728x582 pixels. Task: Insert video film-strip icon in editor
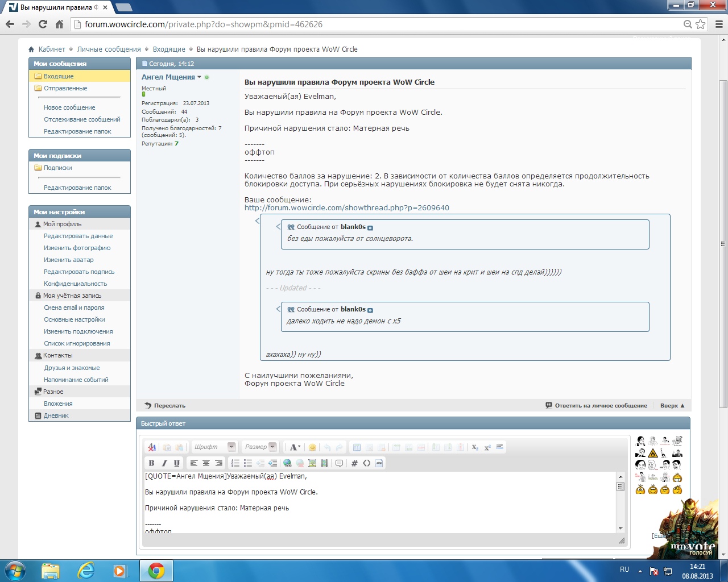pos(325,463)
